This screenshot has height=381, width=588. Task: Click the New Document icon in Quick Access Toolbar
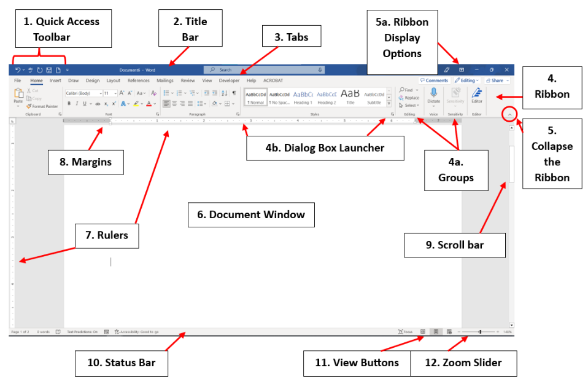pyautogui.click(x=58, y=70)
